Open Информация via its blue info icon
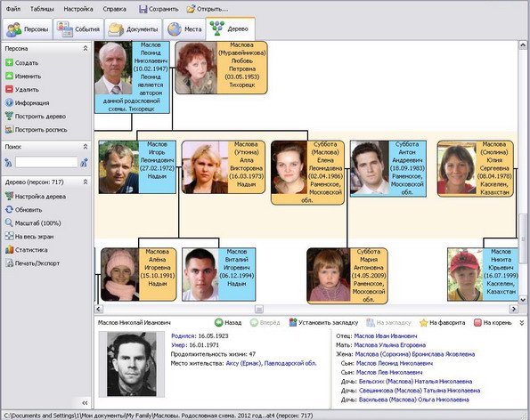 tap(10, 102)
